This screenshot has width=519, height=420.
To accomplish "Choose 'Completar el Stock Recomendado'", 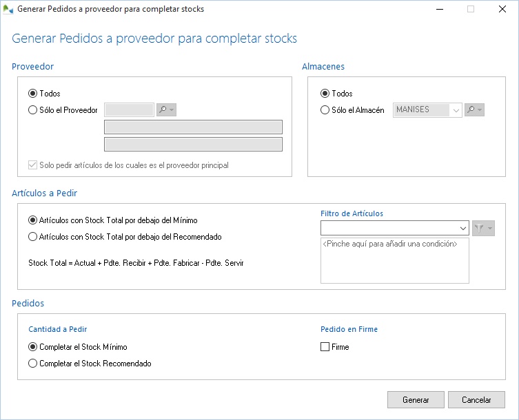I will pyautogui.click(x=32, y=364).
